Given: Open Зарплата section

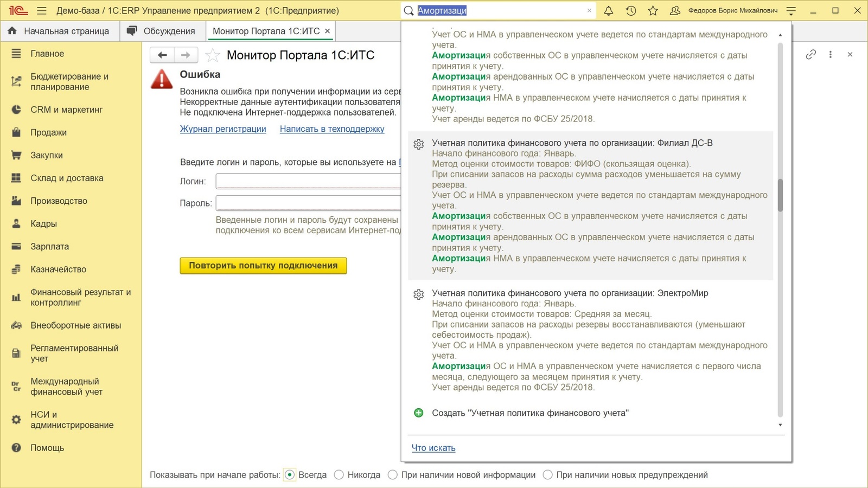Looking at the screenshot, I should point(71,246).
